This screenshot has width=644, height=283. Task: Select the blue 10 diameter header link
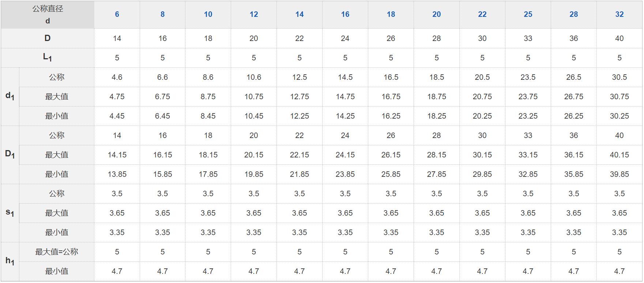coord(208,14)
